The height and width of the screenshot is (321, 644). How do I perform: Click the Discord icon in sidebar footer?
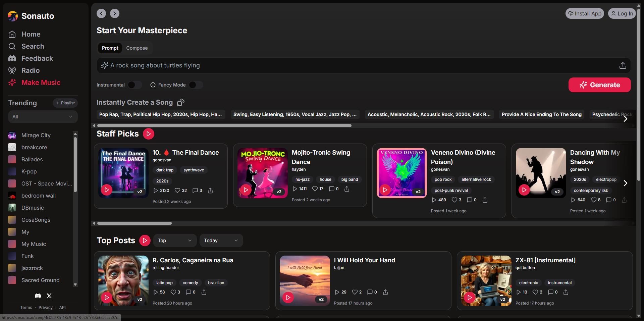click(38, 296)
